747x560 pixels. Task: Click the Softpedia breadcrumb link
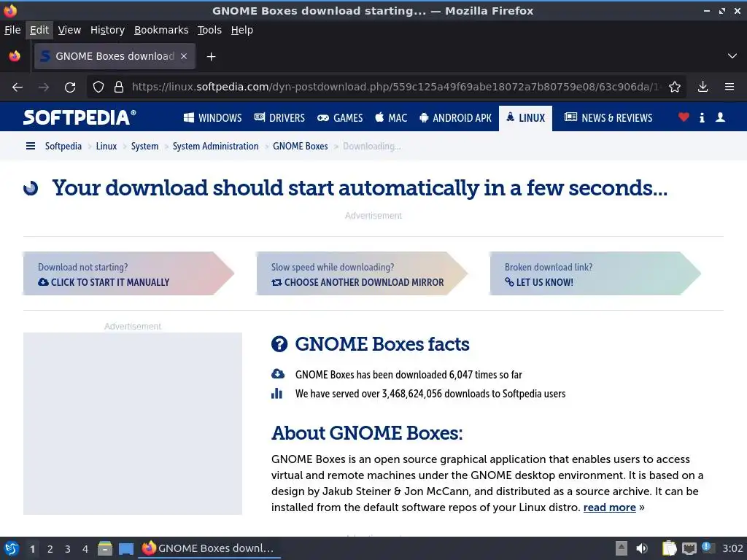[x=63, y=146]
